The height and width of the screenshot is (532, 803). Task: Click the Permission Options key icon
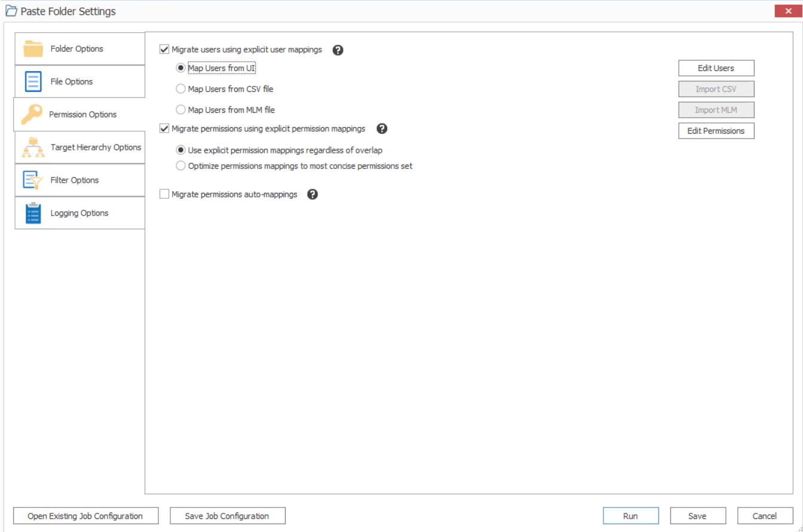pos(32,114)
